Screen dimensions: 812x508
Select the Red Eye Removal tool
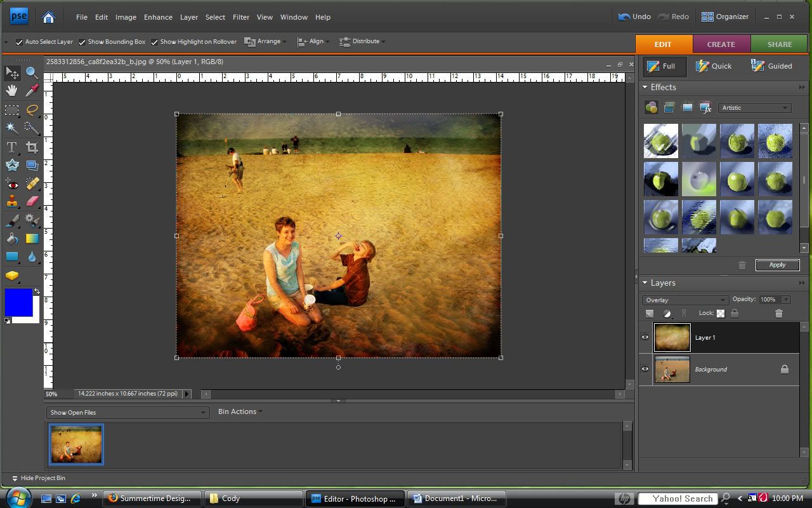pos(12,184)
